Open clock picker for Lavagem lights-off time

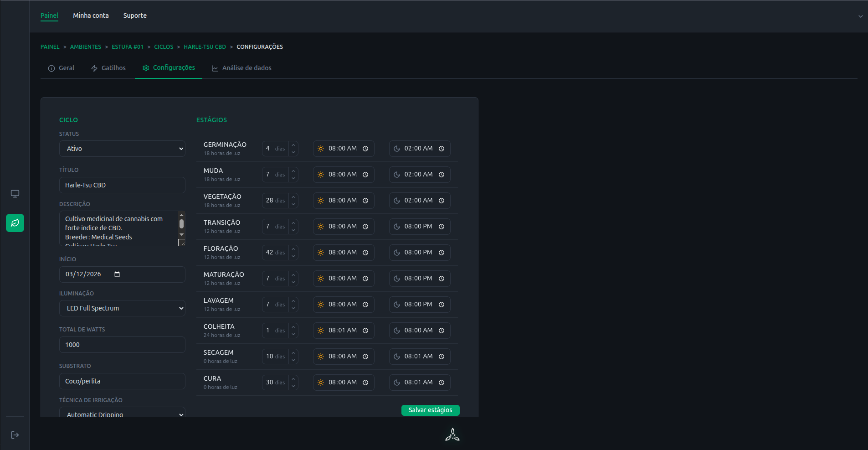click(x=442, y=305)
